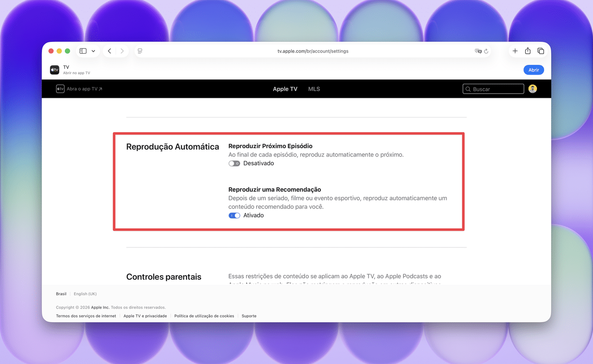Select the Brasil region link
This screenshot has height=364, width=593.
tap(61, 294)
